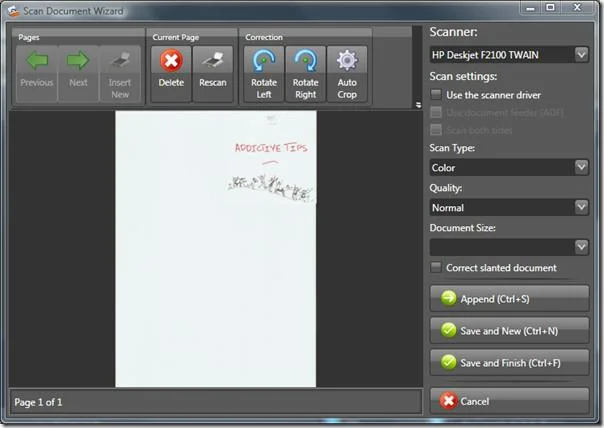The image size is (604, 428).
Task: Cancel the scan wizard
Action: pyautogui.click(x=509, y=401)
